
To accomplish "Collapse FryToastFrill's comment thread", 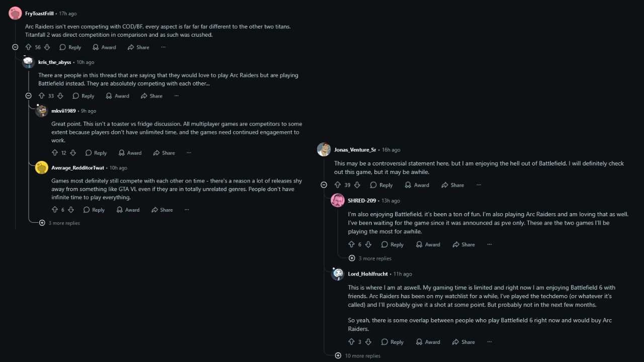I will pos(15,47).
